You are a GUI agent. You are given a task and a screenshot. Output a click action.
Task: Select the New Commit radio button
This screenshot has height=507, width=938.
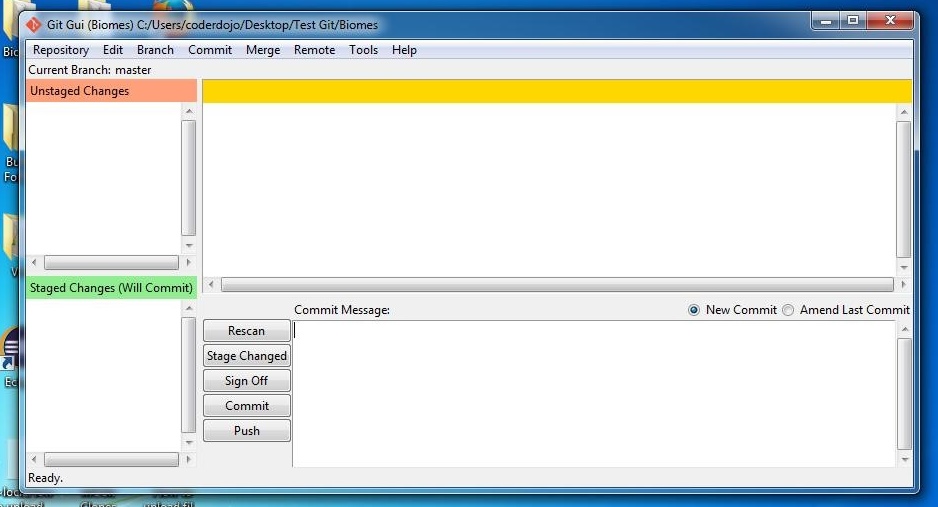pyautogui.click(x=694, y=310)
